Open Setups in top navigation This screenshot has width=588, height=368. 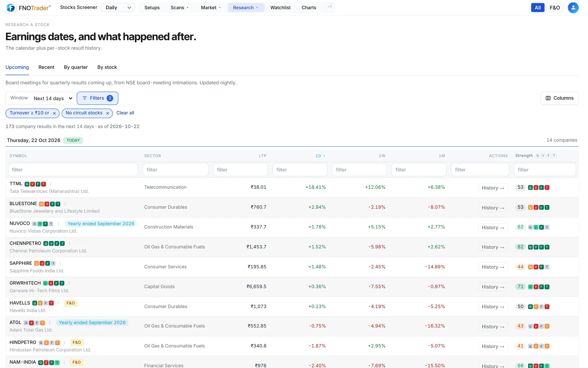152,8
